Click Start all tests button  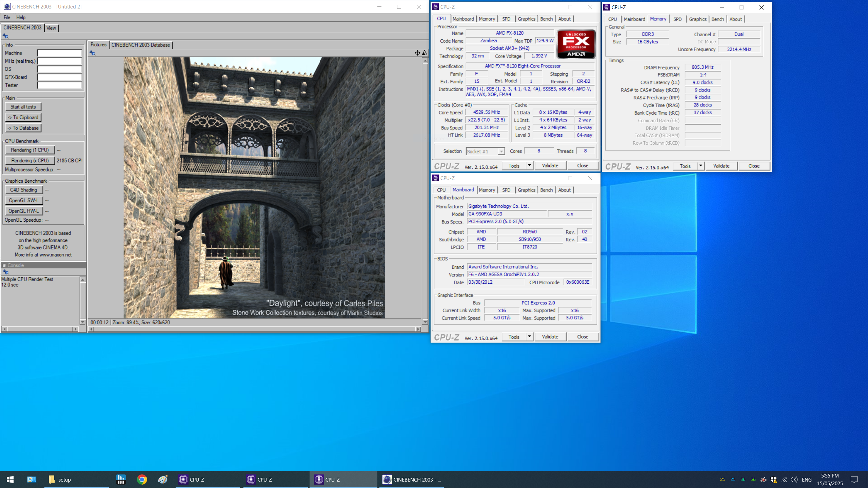(x=23, y=107)
